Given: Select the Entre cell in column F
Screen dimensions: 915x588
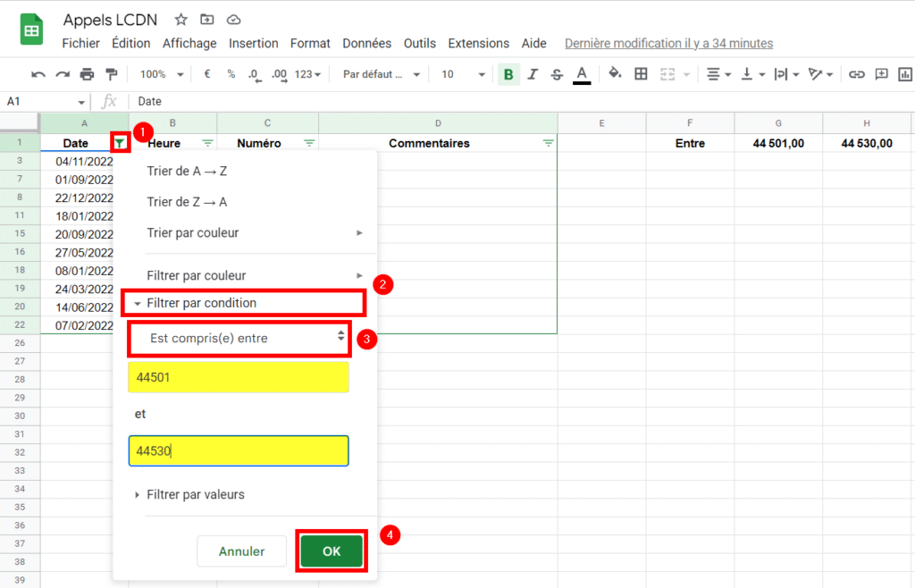Looking at the screenshot, I should pyautogui.click(x=690, y=143).
